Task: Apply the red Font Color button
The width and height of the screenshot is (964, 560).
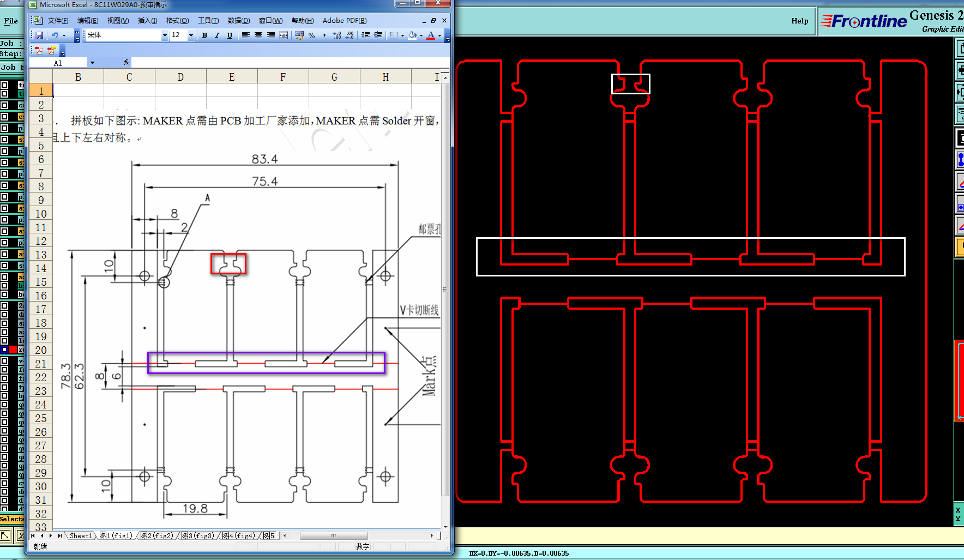Action: pyautogui.click(x=431, y=35)
